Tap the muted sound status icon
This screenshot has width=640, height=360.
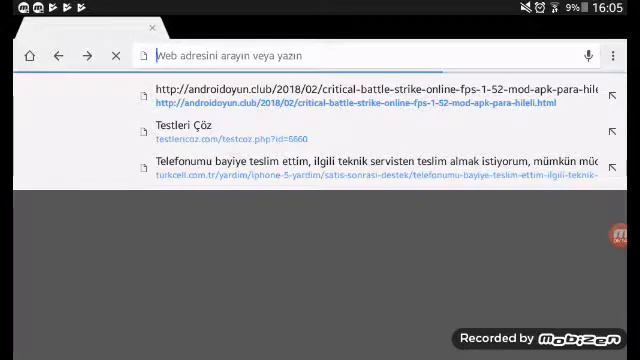coord(526,7)
